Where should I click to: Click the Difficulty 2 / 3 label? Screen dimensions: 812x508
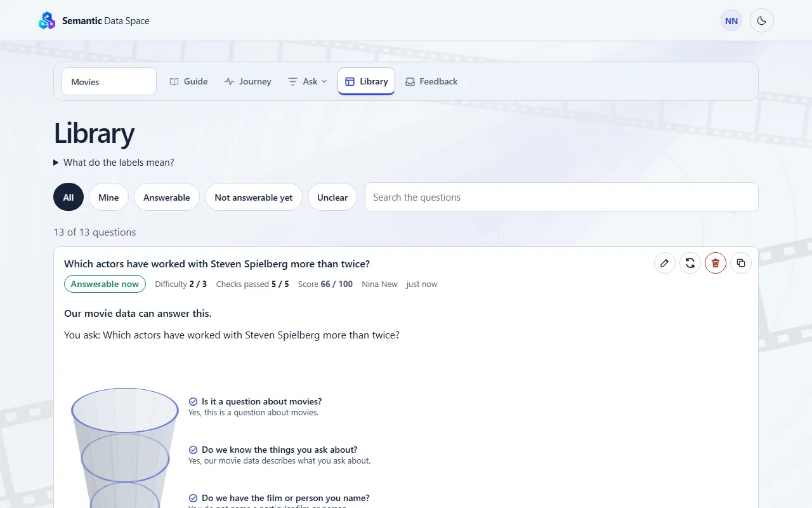(181, 284)
